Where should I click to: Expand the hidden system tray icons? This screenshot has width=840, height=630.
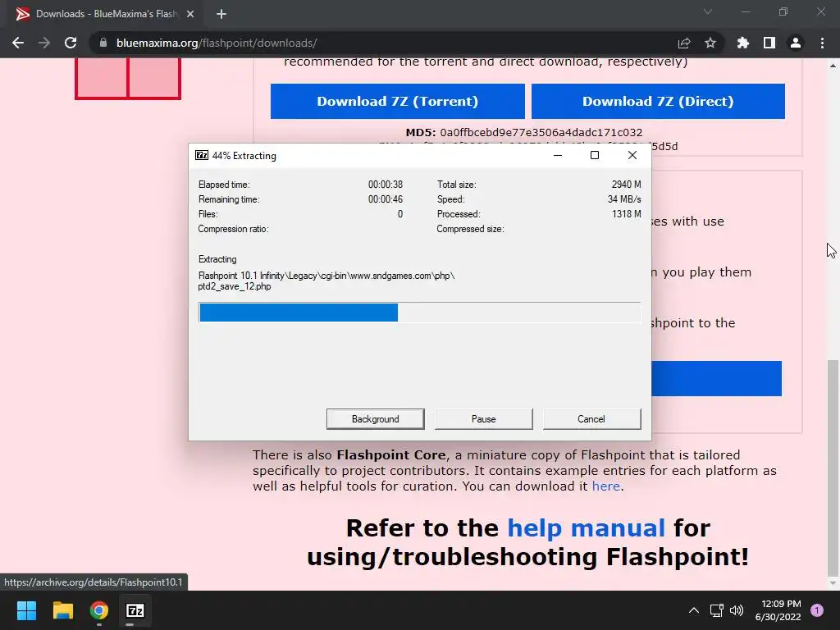[x=694, y=610]
